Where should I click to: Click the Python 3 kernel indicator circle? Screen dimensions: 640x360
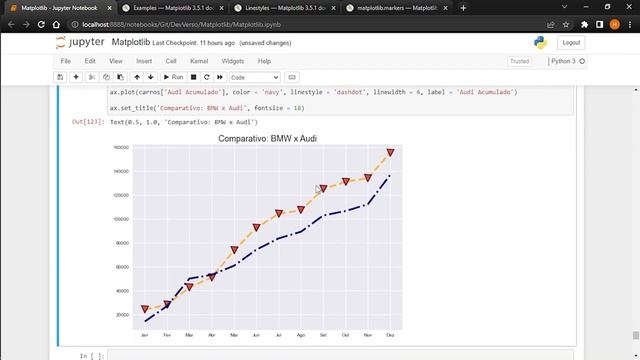pos(582,61)
